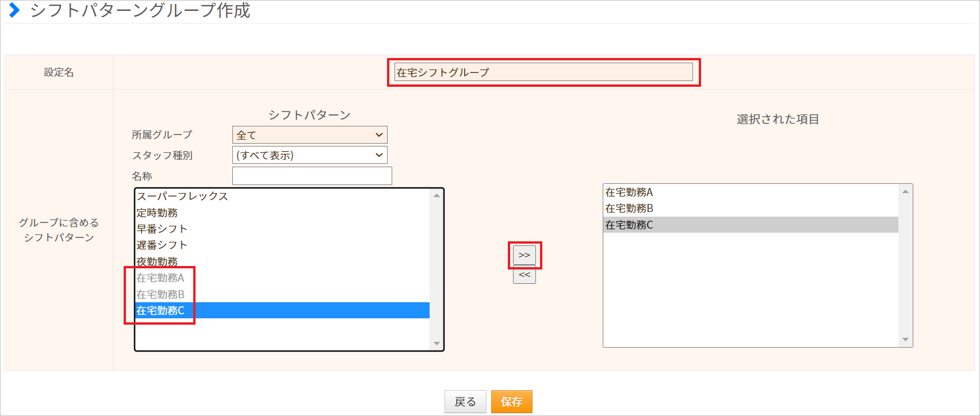Select 在宅勤務B in selected items
This screenshot has height=416, width=980.
pyautogui.click(x=629, y=209)
